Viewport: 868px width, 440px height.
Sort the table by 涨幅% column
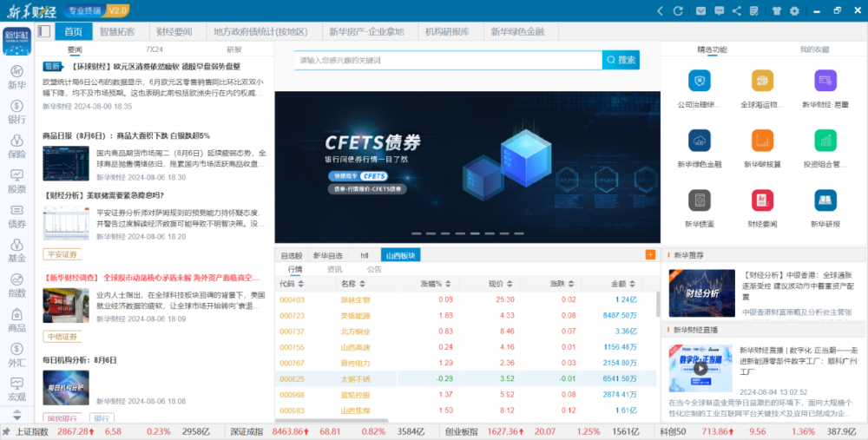(x=431, y=284)
